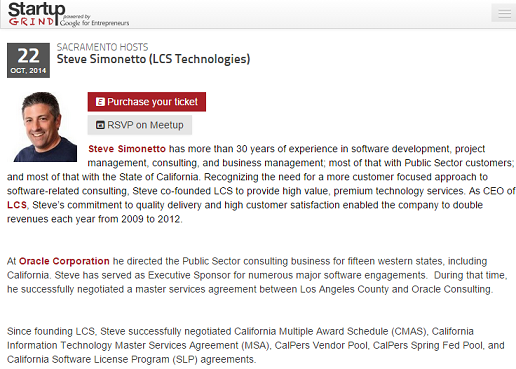Open the hamburger menu icon

pyautogui.click(x=504, y=14)
